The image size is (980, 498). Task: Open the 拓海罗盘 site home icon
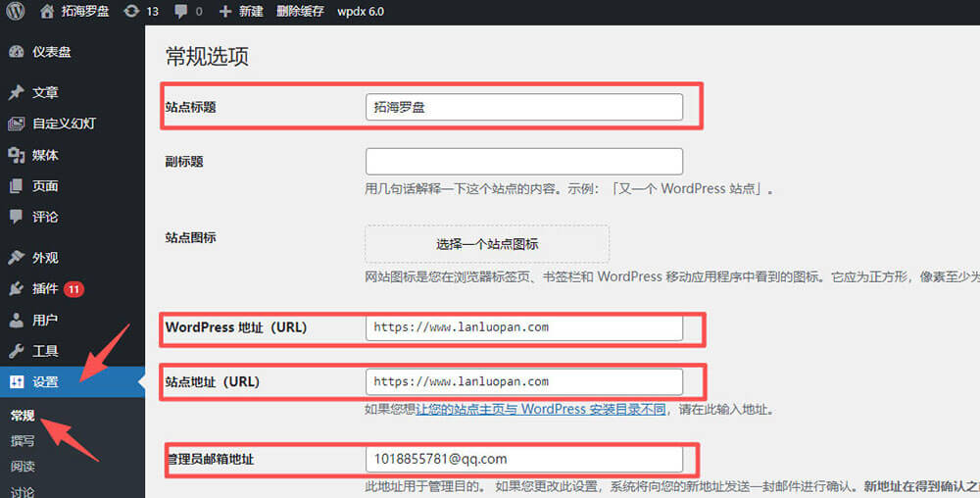(x=48, y=12)
